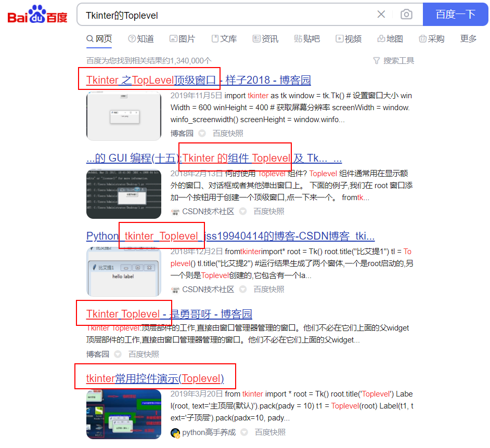The height and width of the screenshot is (448, 490).
Task: Open 百度快照 for tkinter常用控件演示 result
Action: (270, 432)
